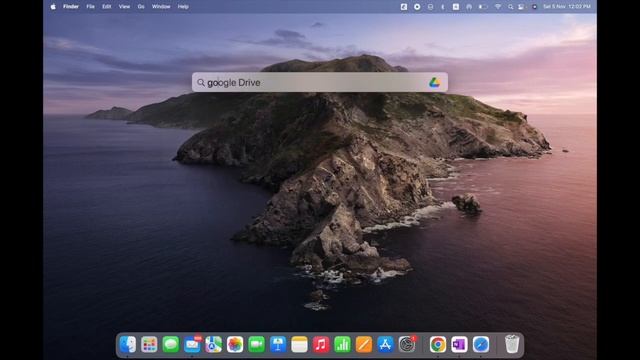Open OneNote from the Dock
Screen dimensions: 640x360
(x=459, y=344)
